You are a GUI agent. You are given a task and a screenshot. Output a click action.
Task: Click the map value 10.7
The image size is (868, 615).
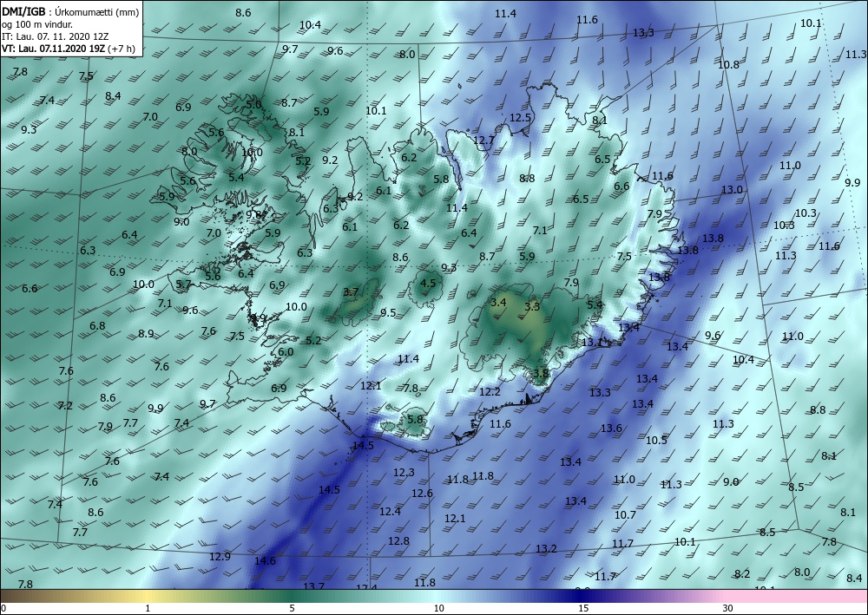pyautogui.click(x=625, y=515)
